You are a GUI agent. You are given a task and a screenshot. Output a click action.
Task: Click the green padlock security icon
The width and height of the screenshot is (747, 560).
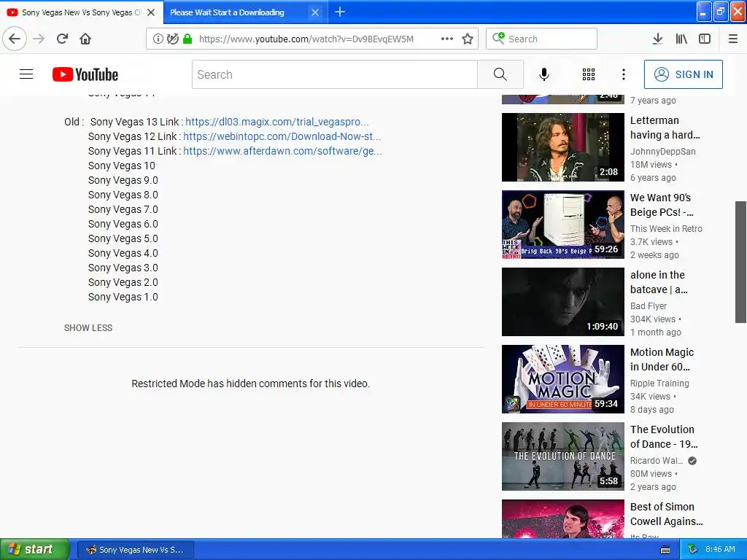click(187, 39)
